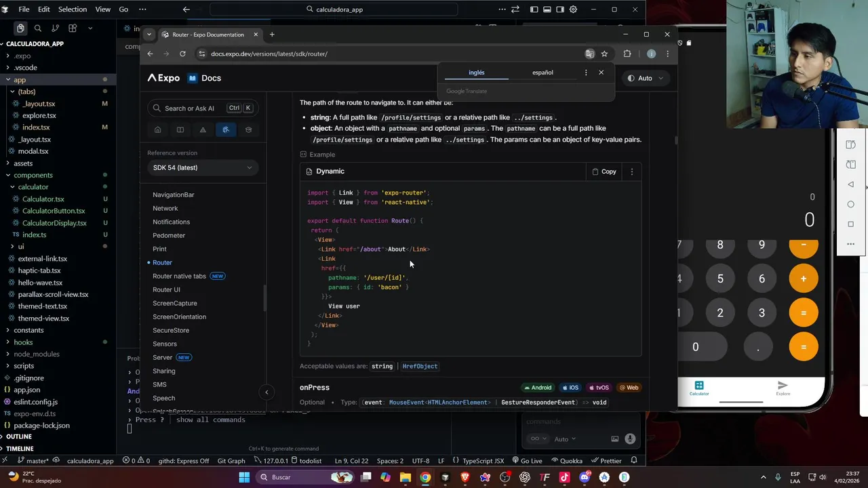Open Windows Start menu
The image size is (868, 488).
coord(244,477)
